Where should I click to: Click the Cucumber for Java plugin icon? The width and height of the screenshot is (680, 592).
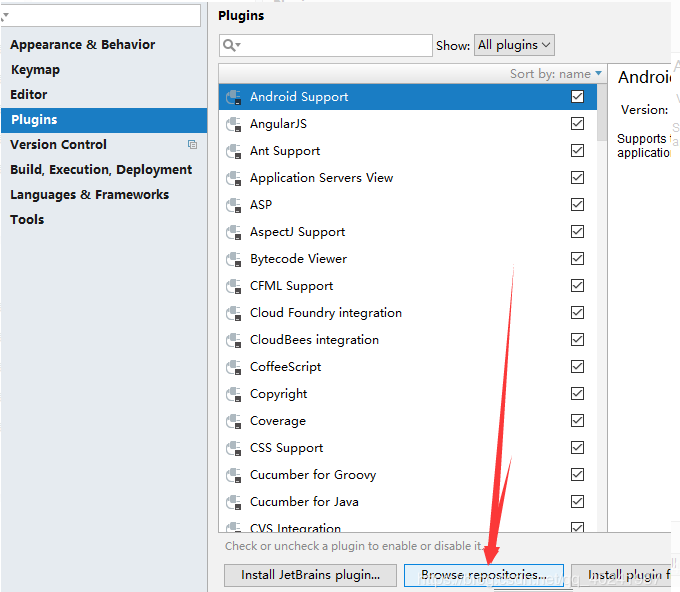click(x=234, y=502)
